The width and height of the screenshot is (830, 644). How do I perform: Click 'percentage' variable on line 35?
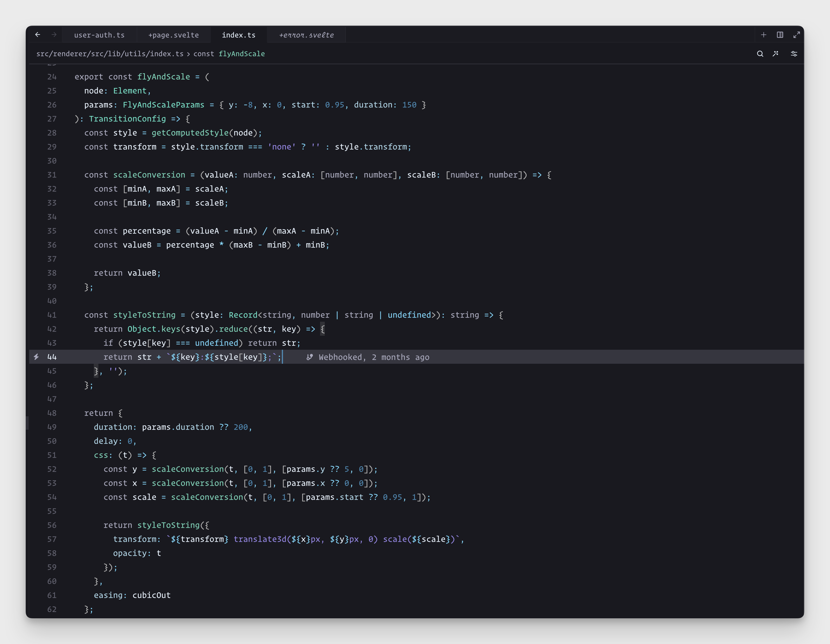pos(147,231)
